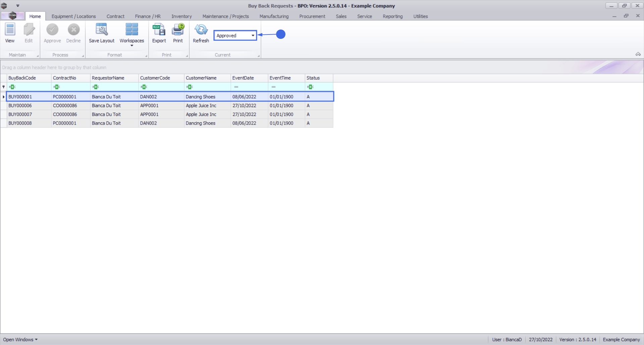This screenshot has width=644, height=345.
Task: Open the Workspaces dropdown button
Action: pyautogui.click(x=132, y=34)
